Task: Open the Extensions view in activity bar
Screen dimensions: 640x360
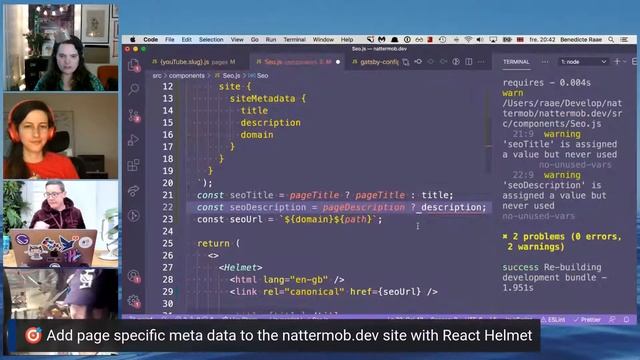Action: 133,165
